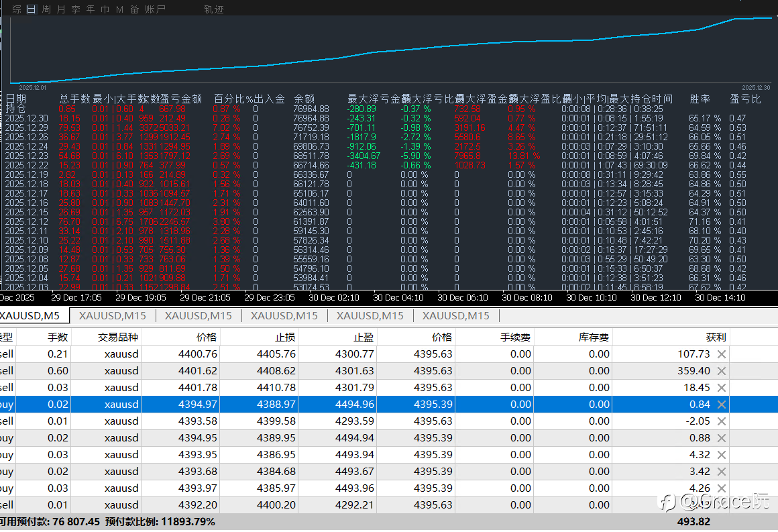Screen dimensions: 778x532
Task: Select the 胜率 column header in statistics
Action: point(700,99)
